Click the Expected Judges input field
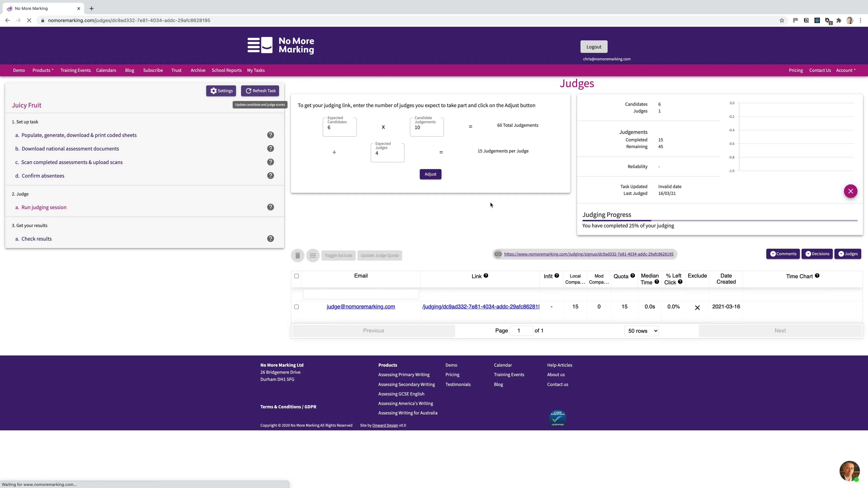Screen dimensions: 868x488 click(387, 154)
